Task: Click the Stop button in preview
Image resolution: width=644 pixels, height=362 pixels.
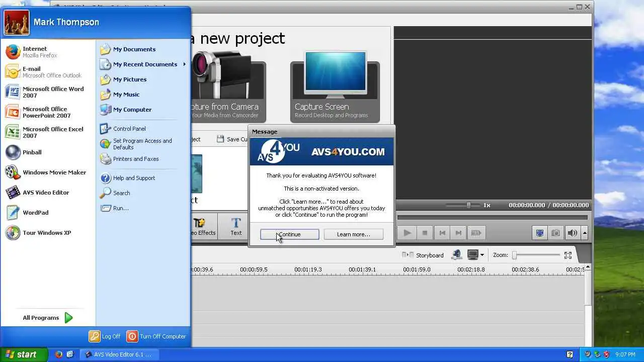Action: 425,233
